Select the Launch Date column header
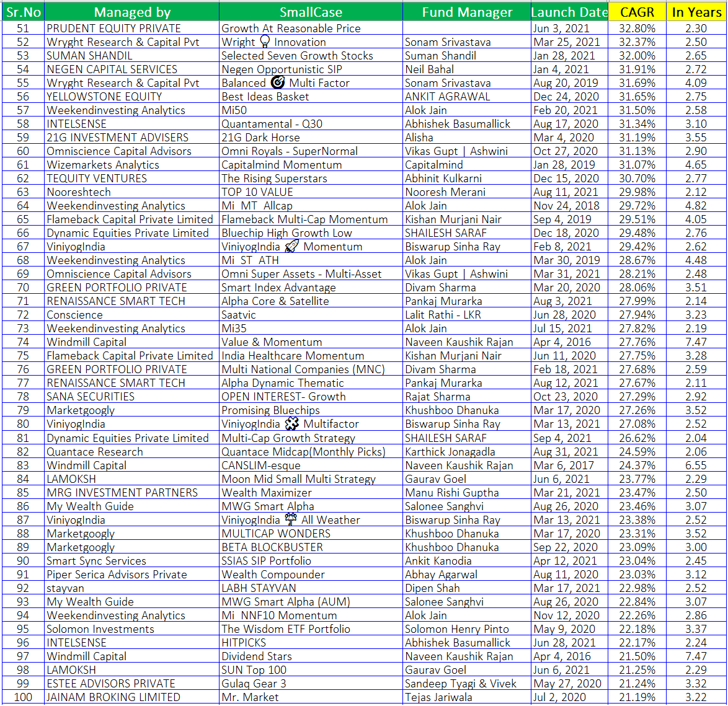The image size is (728, 706). pyautogui.click(x=569, y=12)
